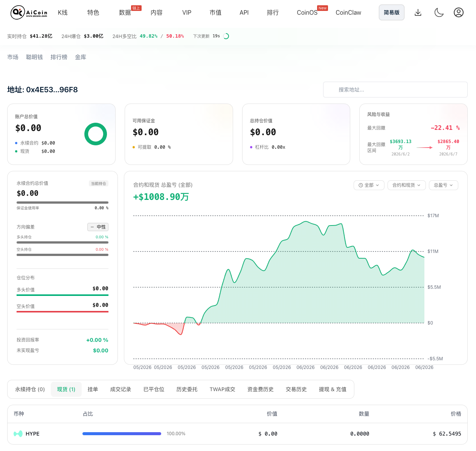Click the 价值 column header

pyautogui.click(x=272, y=414)
